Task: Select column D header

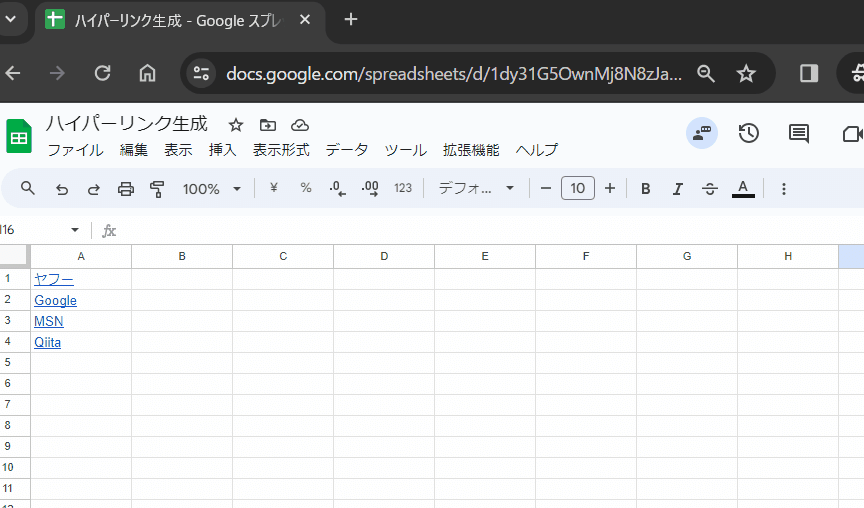Action: coord(384,256)
